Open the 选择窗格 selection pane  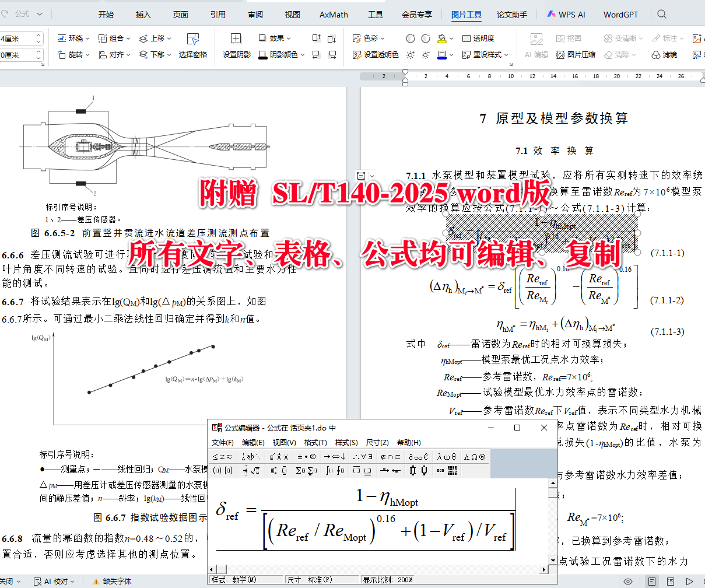click(193, 46)
